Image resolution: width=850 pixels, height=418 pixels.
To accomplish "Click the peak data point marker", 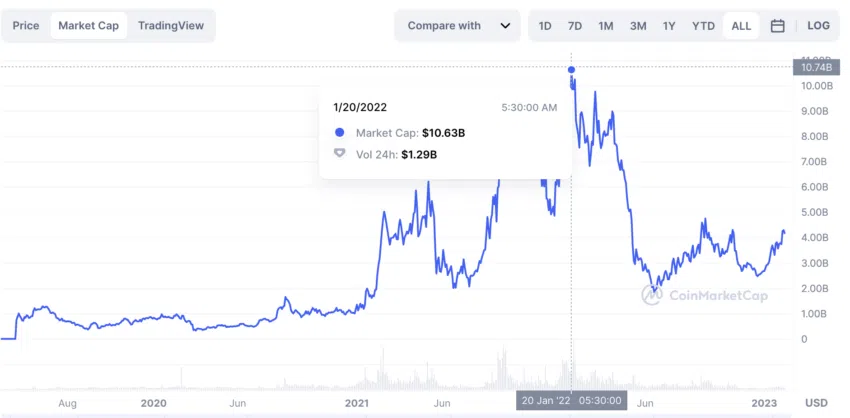I will click(571, 69).
